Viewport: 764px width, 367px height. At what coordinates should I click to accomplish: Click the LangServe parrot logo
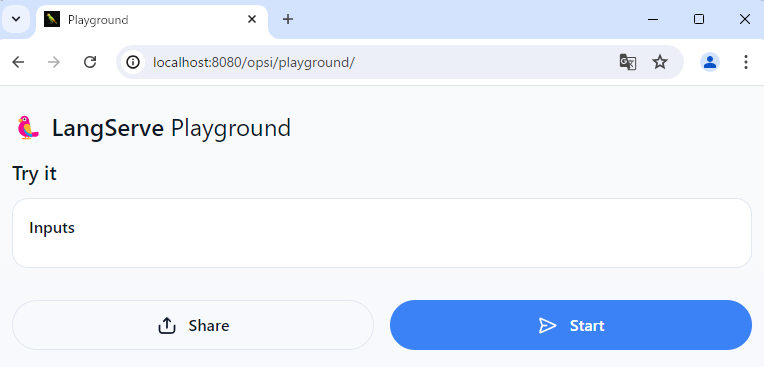pos(28,128)
